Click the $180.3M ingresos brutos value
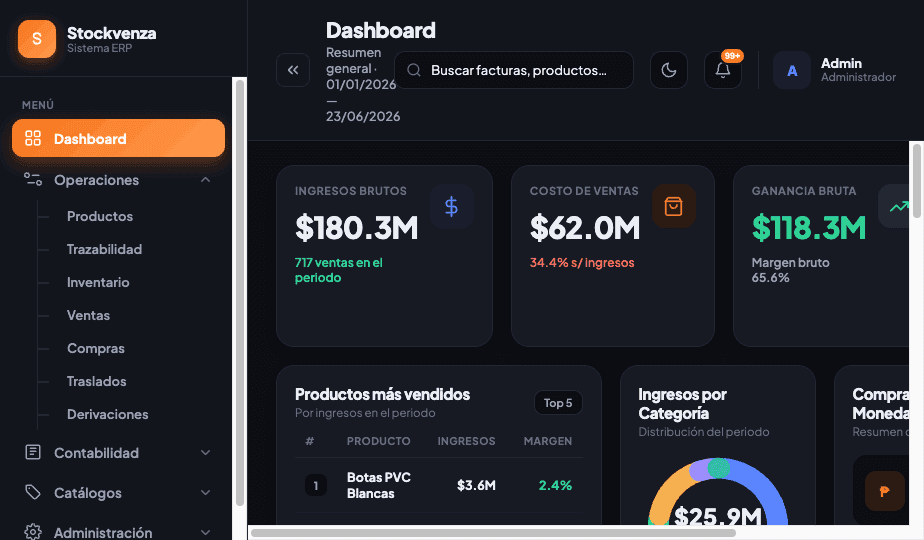The height and width of the screenshot is (540, 924). point(357,228)
